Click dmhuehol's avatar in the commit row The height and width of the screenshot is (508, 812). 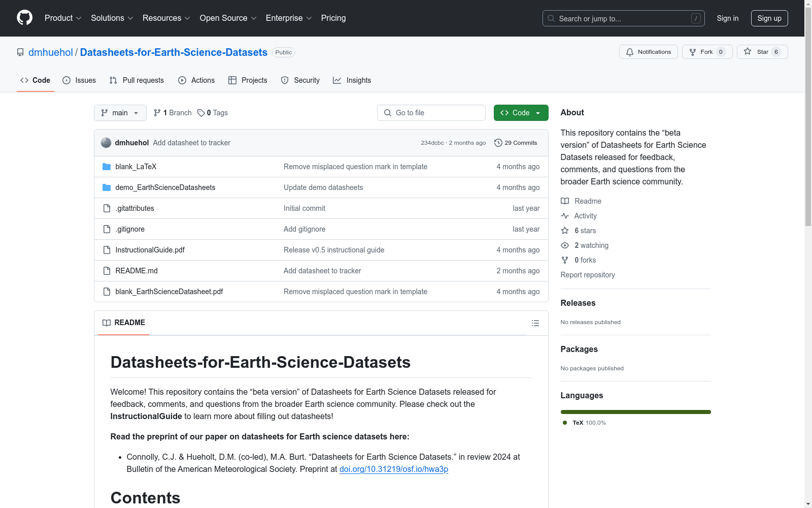[x=106, y=143]
